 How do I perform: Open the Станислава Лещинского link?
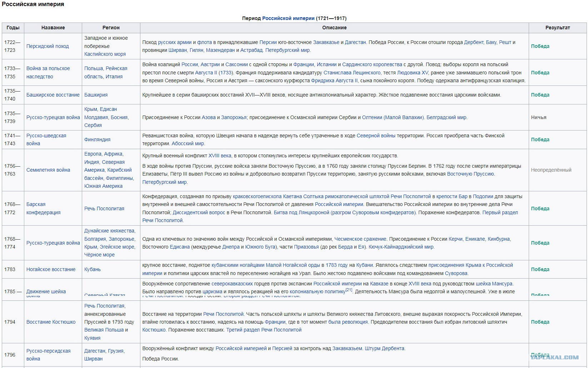(353, 73)
